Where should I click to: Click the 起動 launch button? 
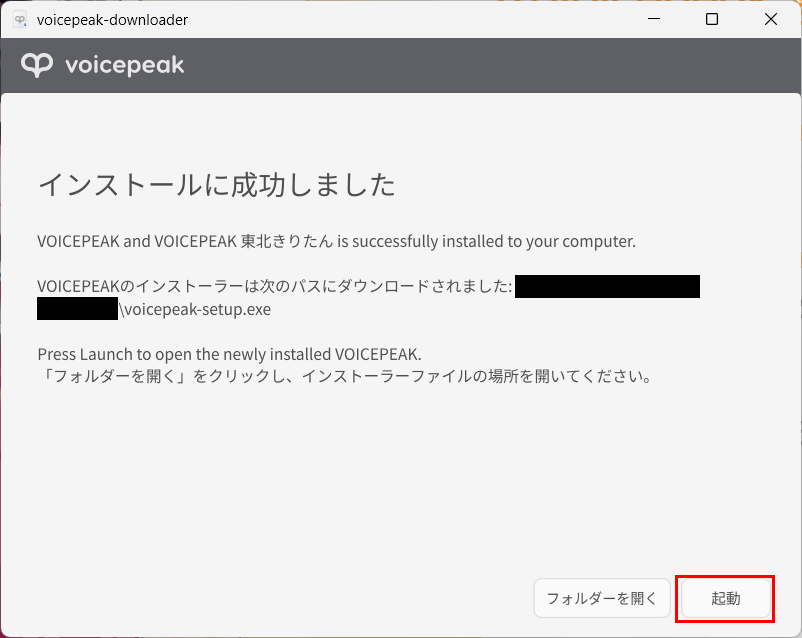coord(725,598)
